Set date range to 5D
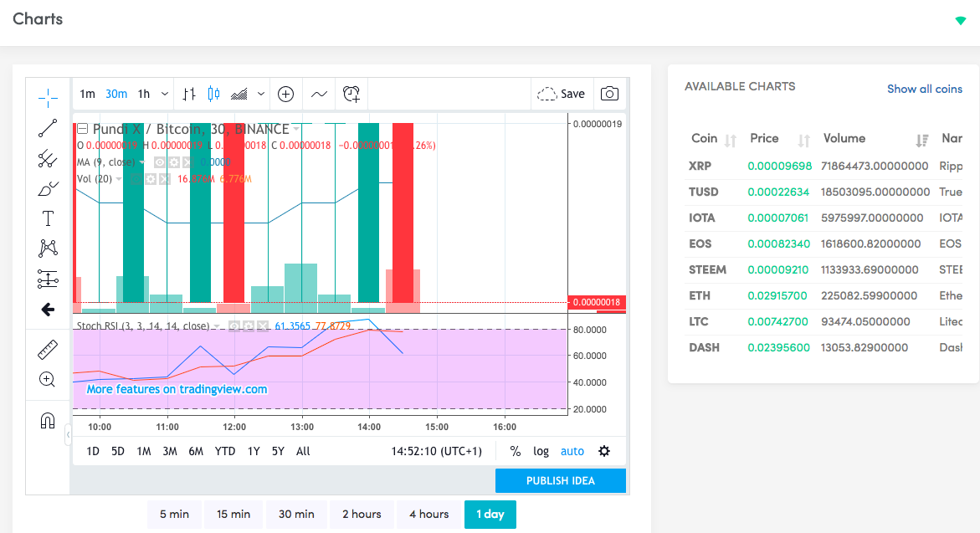Screen dimensions: 980x533 pyautogui.click(x=117, y=451)
